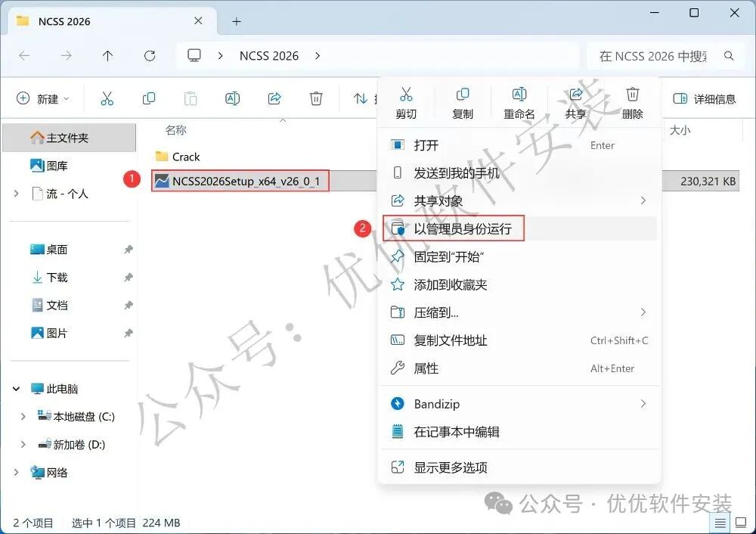Expand the Bandizip submenu arrow

point(643,404)
